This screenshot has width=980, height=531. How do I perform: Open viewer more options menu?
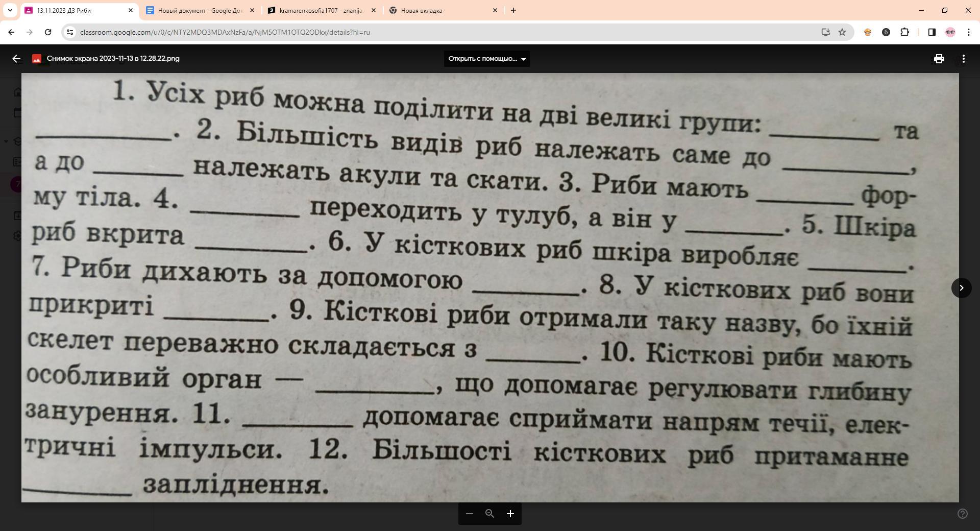click(x=963, y=59)
